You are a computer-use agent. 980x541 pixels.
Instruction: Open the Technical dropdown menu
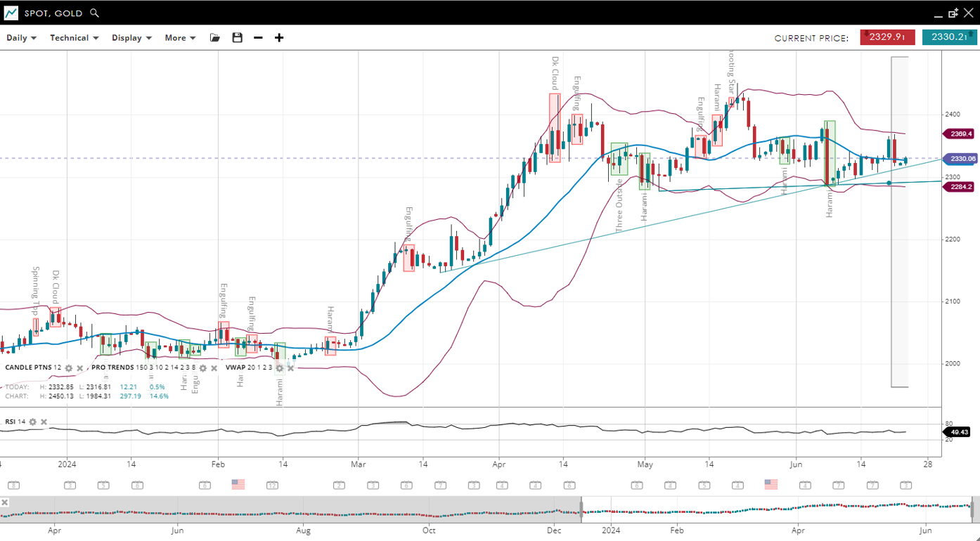click(x=74, y=38)
